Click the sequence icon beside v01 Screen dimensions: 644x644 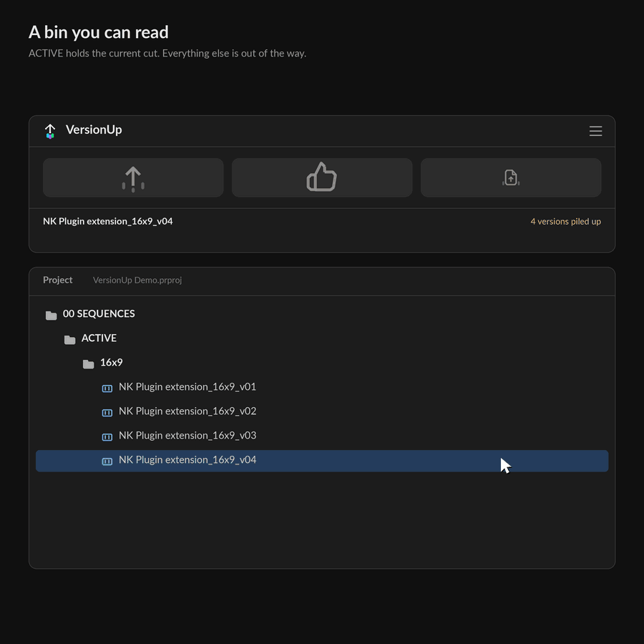(x=107, y=389)
